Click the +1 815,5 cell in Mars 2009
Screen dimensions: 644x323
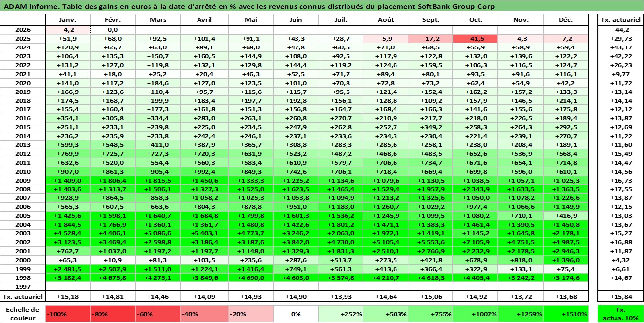157,181
